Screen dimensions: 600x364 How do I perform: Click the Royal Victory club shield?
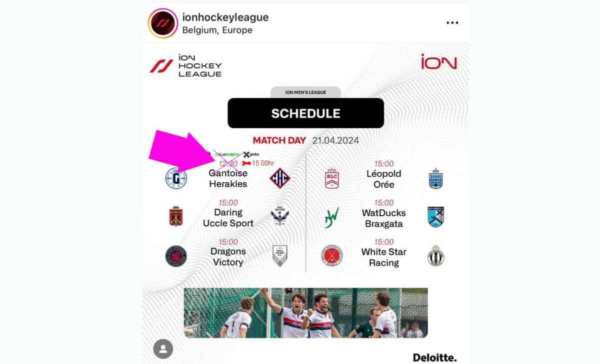[x=280, y=256]
